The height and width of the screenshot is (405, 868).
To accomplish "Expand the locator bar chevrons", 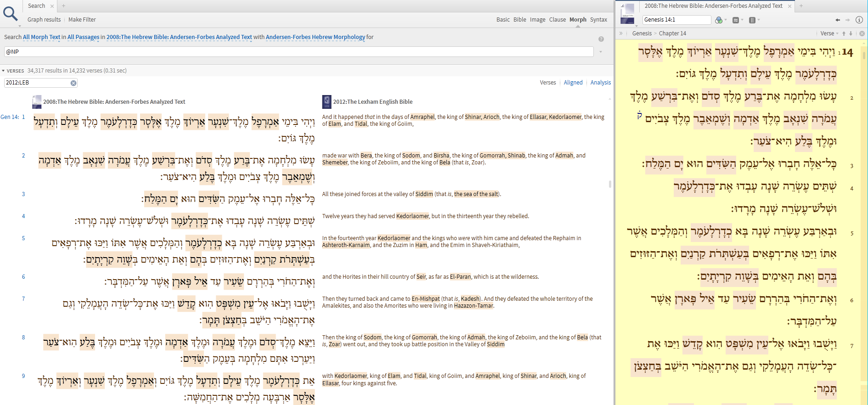I will (621, 34).
